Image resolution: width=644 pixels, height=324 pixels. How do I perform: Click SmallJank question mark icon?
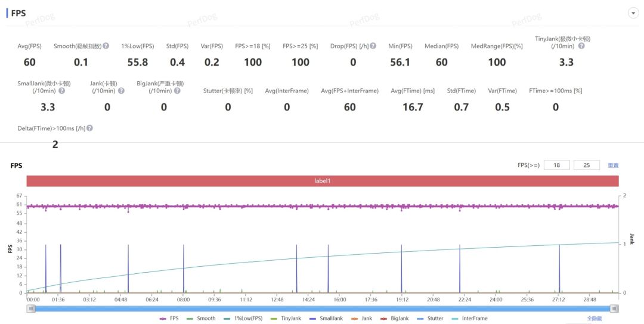61,91
